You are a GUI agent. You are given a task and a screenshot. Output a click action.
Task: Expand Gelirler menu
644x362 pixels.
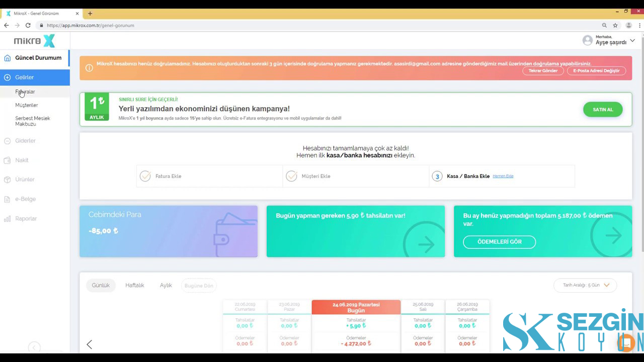point(35,77)
